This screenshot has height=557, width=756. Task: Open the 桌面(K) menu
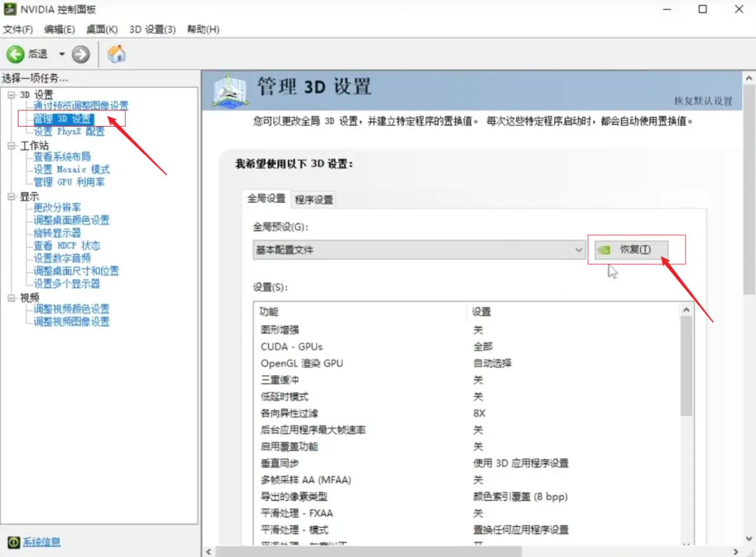(101, 29)
